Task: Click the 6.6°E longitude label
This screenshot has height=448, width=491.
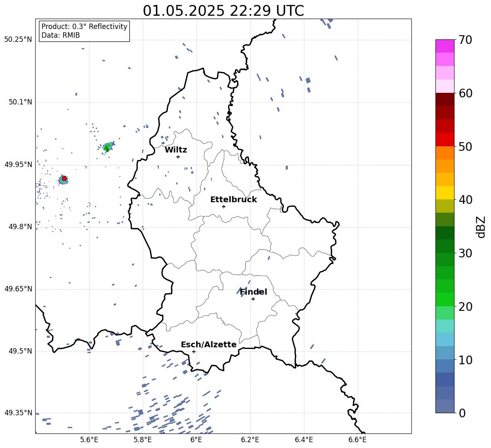Action: [x=357, y=440]
